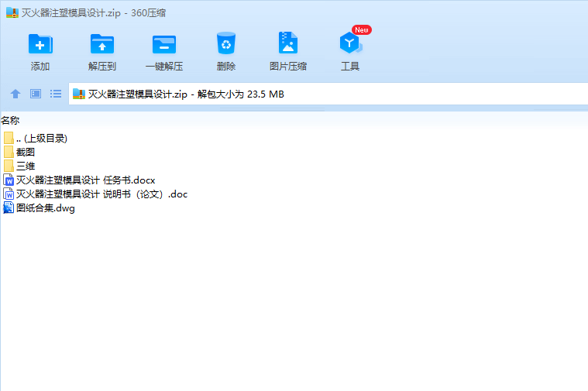Click the 删除 (Delete) recycle bin icon

click(225, 43)
